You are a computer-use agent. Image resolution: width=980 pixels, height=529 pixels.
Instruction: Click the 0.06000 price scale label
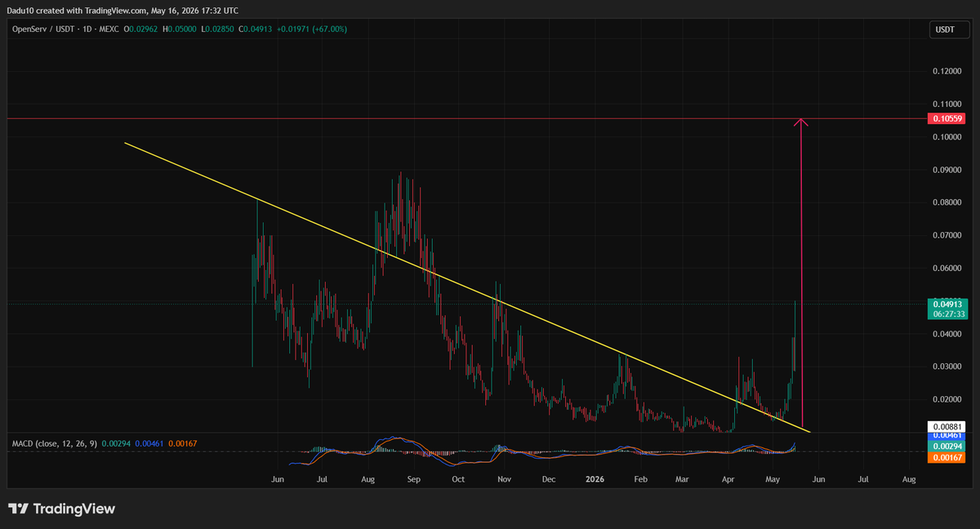point(947,268)
